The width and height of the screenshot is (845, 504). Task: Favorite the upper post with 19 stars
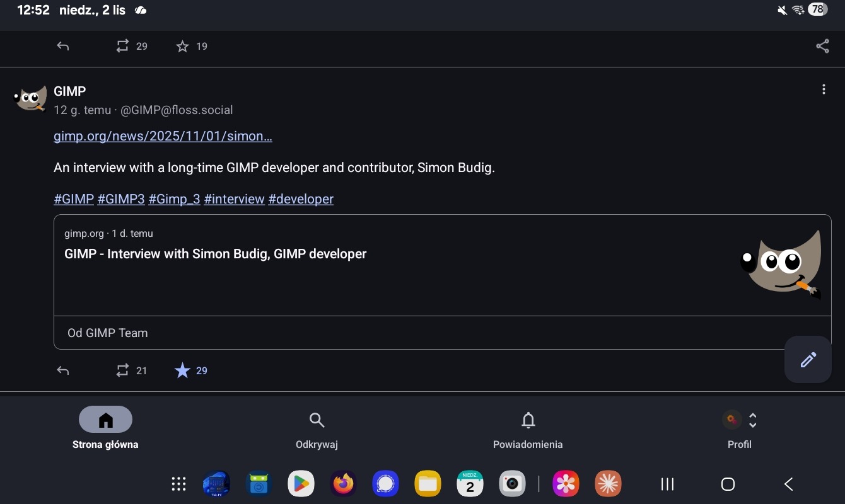[x=182, y=46]
